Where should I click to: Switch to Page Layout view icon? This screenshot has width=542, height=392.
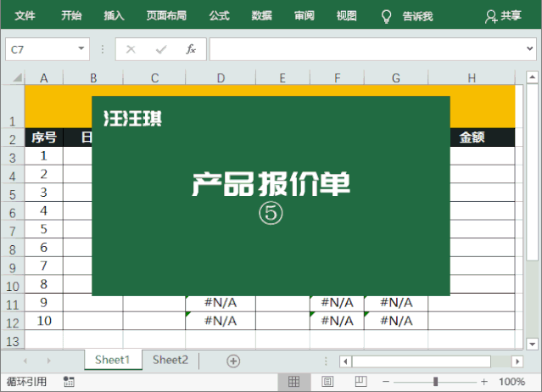327,382
